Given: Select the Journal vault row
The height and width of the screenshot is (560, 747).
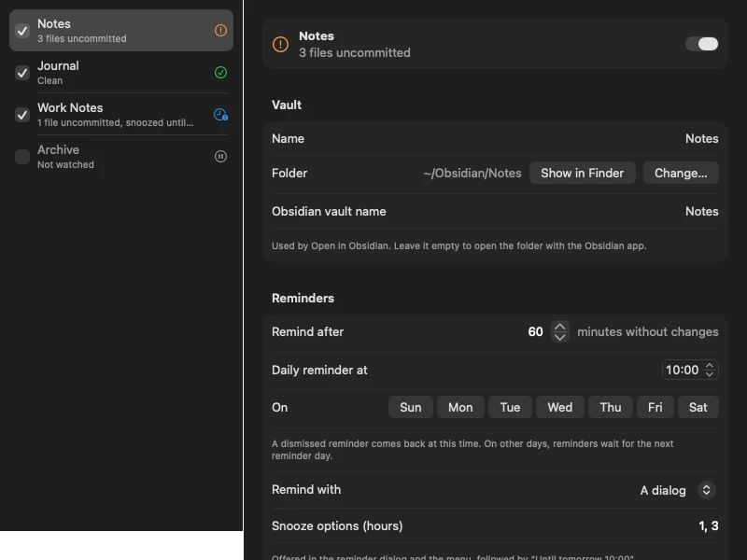Looking at the screenshot, I should coord(121,73).
